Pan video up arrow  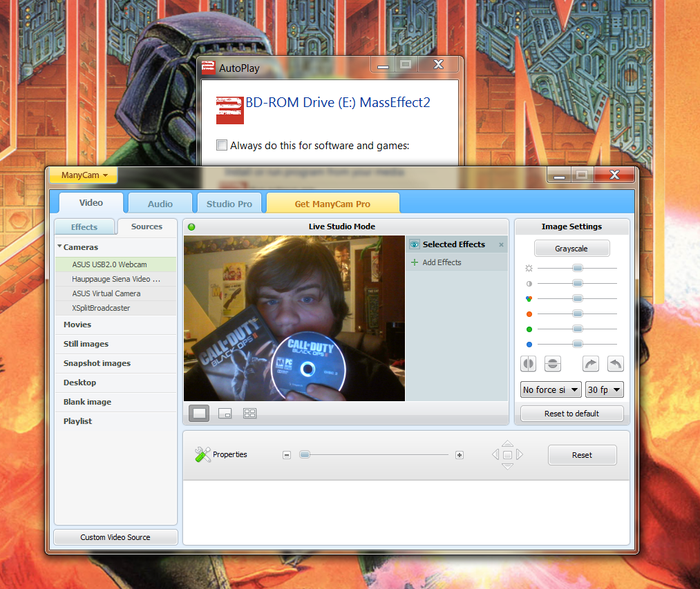pos(508,443)
